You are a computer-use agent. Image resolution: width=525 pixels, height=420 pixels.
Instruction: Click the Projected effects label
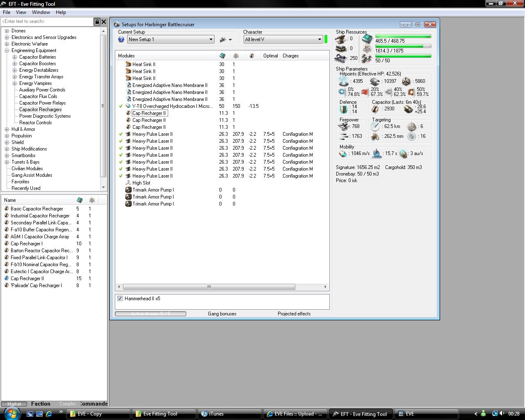294,314
